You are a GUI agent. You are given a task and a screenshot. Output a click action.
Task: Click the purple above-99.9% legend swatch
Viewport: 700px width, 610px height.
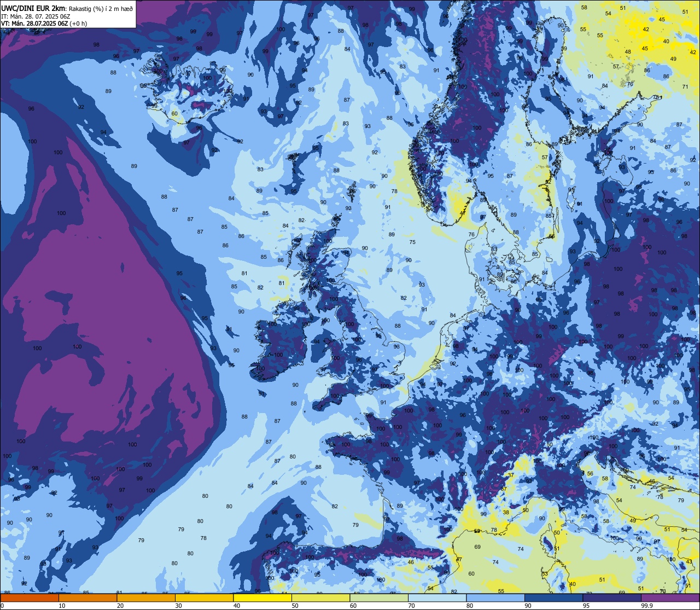(670, 598)
